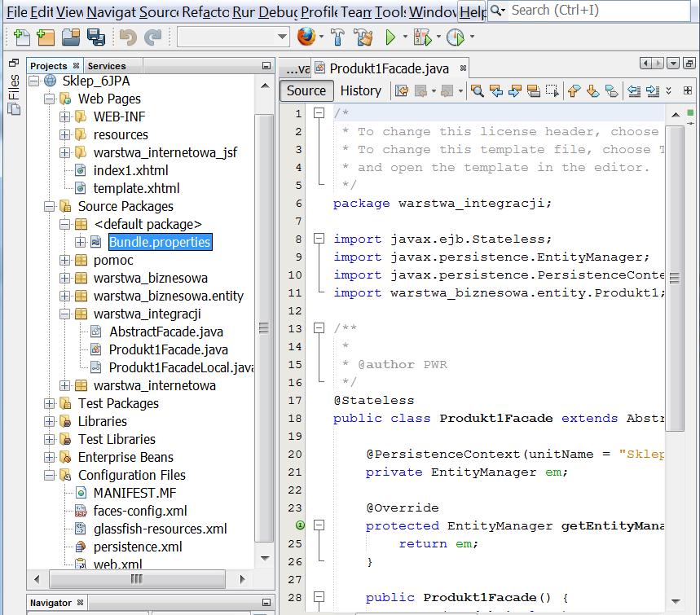The height and width of the screenshot is (615, 700).
Task: Select the Produkt1Facade.java editor tab
Action: point(389,68)
